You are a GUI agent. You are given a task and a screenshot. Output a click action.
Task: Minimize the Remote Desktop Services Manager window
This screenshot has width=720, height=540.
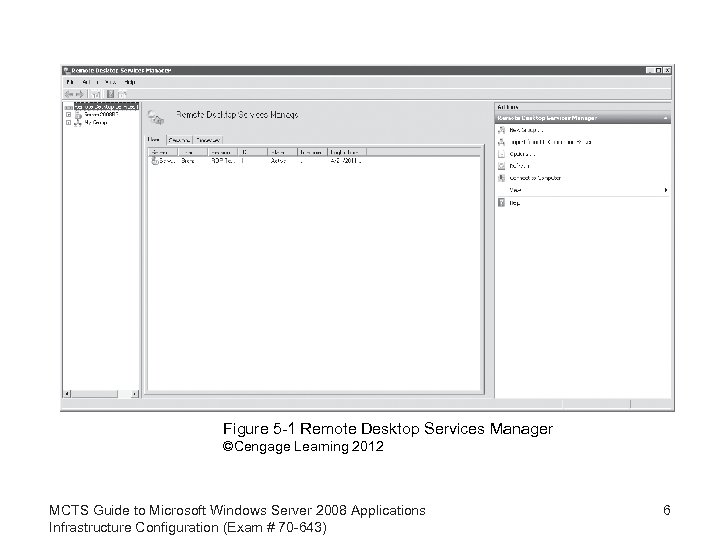[650, 70]
